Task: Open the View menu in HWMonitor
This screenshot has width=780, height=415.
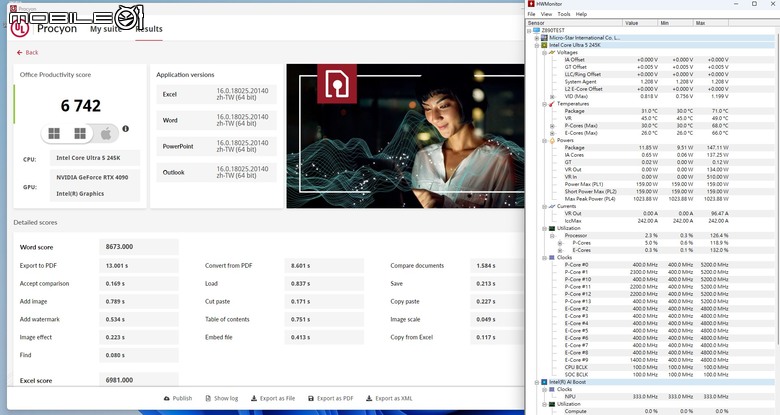Action: click(x=546, y=14)
